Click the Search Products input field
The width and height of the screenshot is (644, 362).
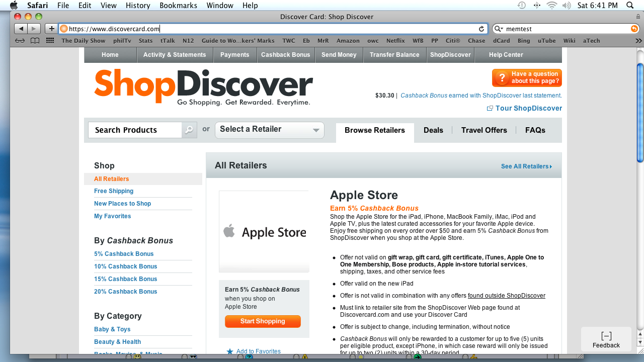135,130
